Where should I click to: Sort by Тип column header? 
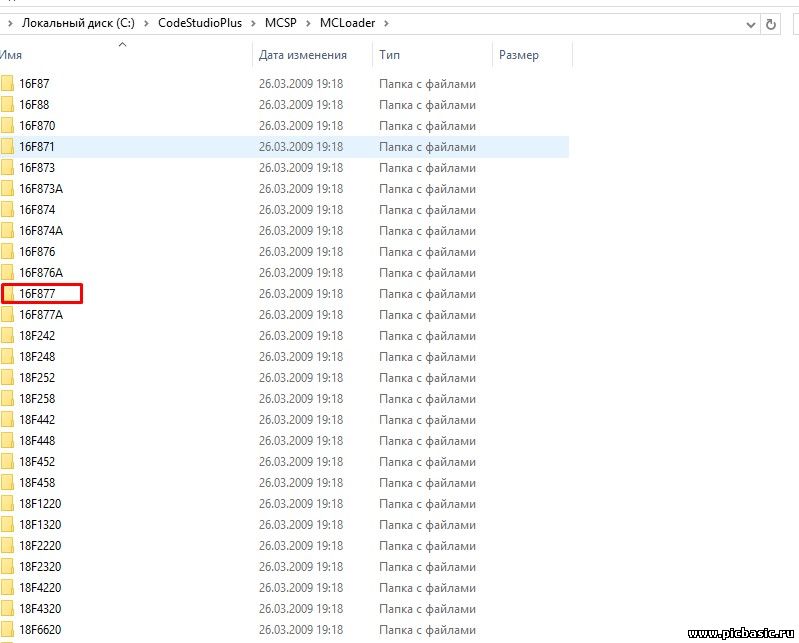pyautogui.click(x=433, y=55)
